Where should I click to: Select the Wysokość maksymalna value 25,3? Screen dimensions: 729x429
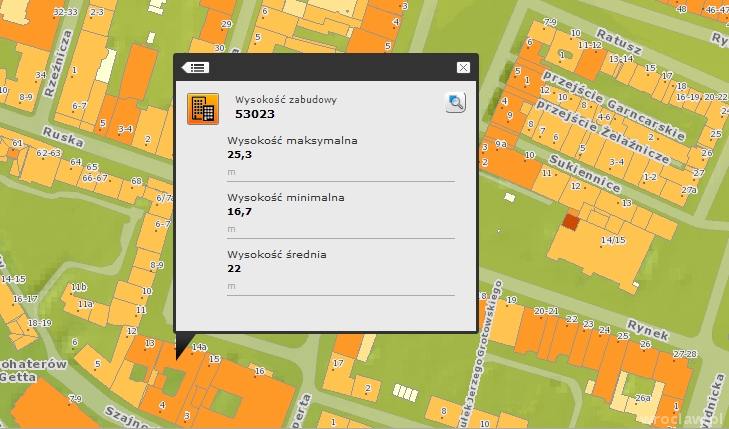[239, 155]
